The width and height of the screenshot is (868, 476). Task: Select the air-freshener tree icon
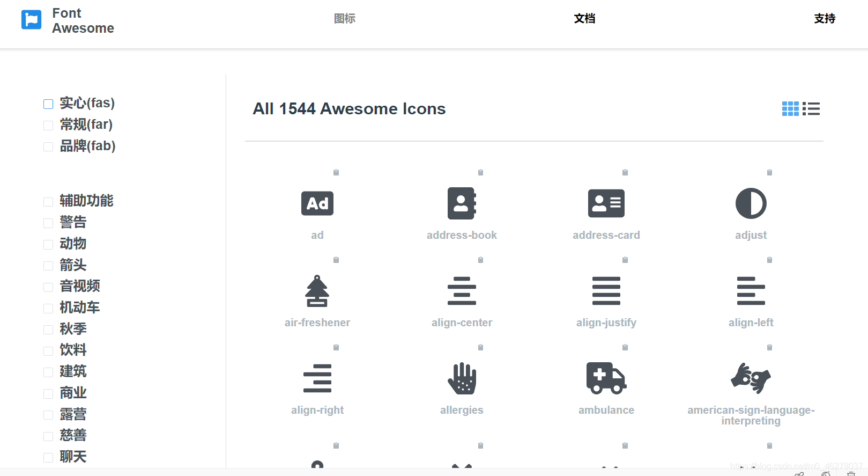(317, 291)
